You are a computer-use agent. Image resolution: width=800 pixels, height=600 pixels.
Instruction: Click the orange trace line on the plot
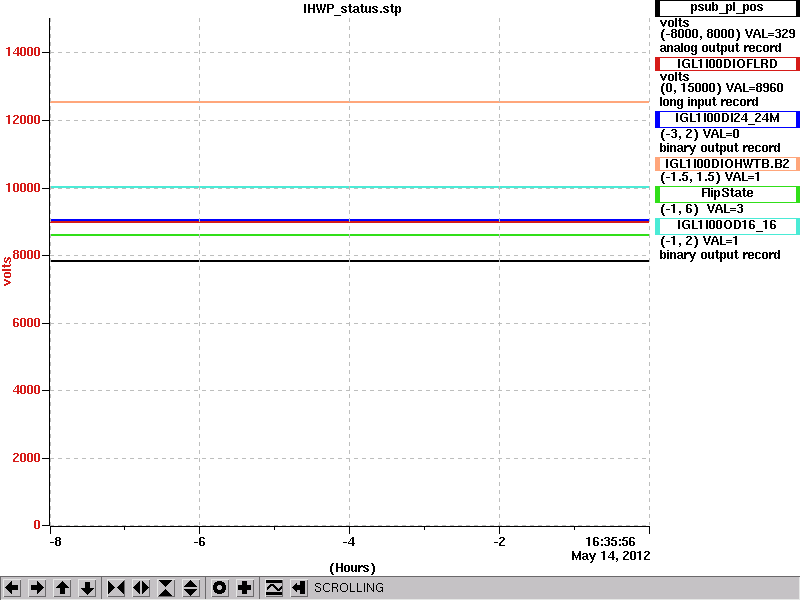click(349, 102)
